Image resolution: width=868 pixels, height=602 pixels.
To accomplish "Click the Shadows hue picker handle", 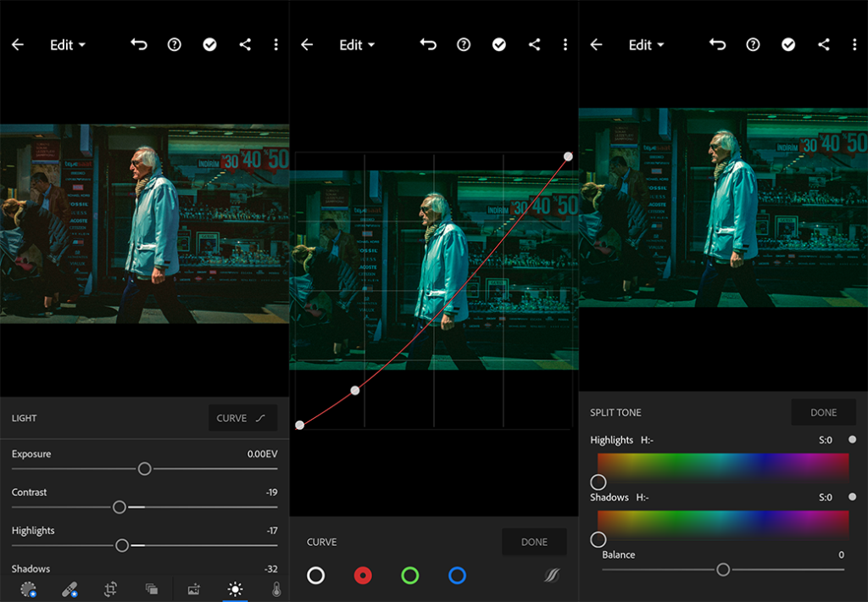I will [x=598, y=539].
